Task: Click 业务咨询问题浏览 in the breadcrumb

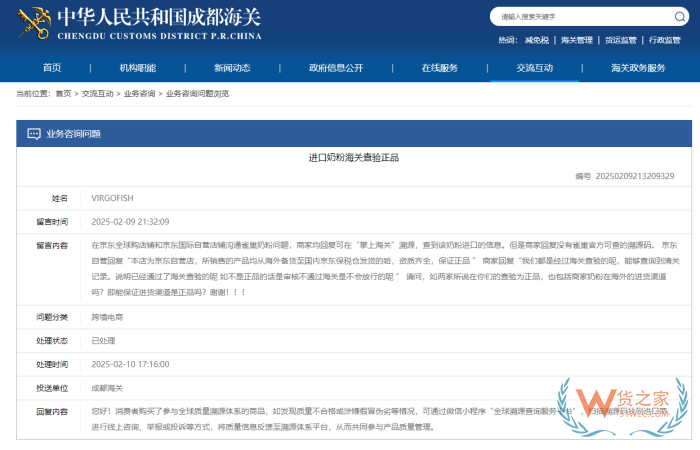Action: pyautogui.click(x=197, y=93)
